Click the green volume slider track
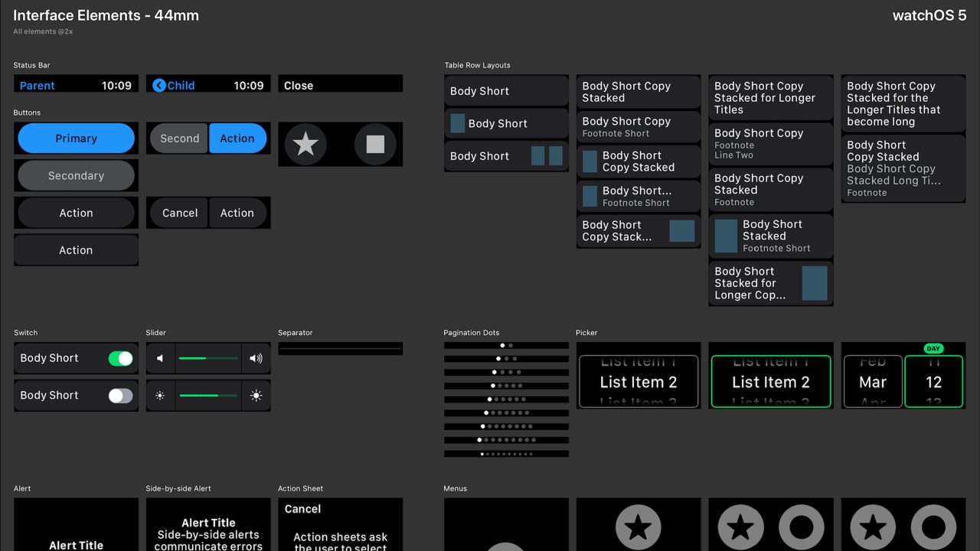The width and height of the screenshot is (980, 551). (x=208, y=358)
